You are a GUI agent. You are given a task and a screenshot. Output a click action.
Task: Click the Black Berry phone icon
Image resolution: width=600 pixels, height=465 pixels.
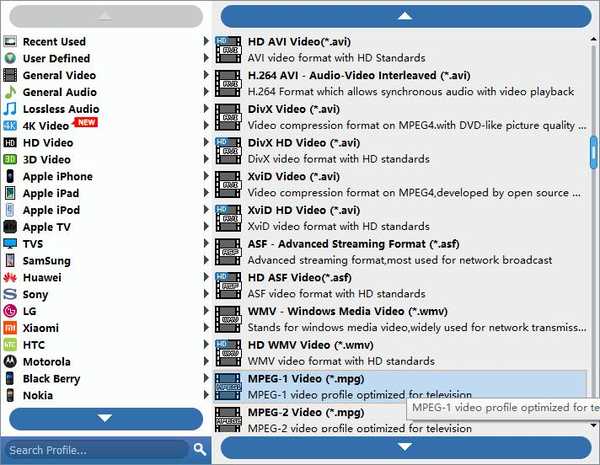(10, 379)
